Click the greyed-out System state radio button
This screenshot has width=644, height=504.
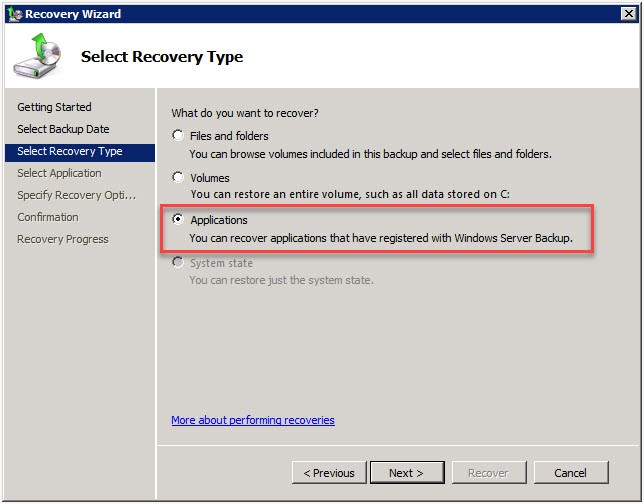click(x=178, y=263)
